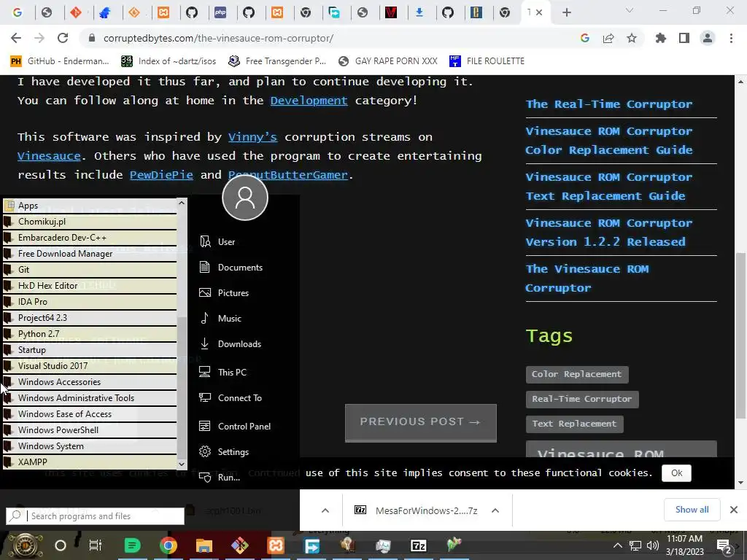This screenshot has width=747, height=560.
Task: Bookmark this page with the star icon
Action: (x=632, y=38)
